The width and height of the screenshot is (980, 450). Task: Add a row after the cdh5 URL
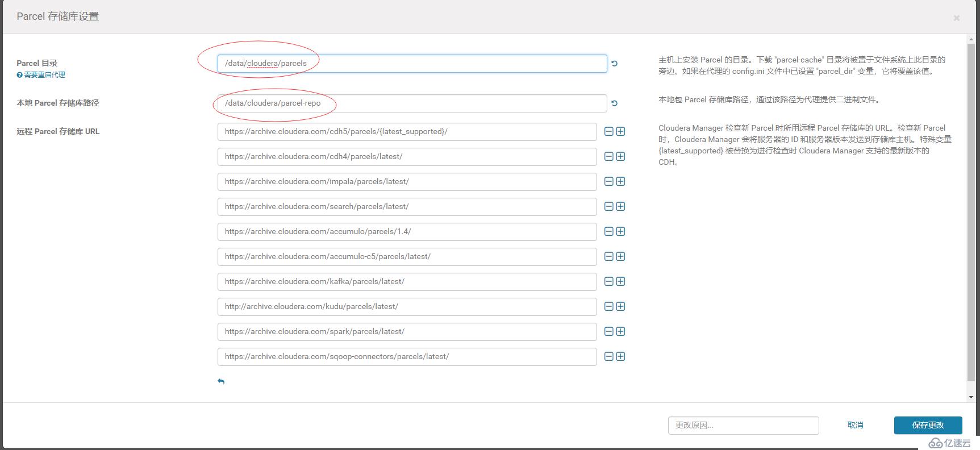(621, 131)
